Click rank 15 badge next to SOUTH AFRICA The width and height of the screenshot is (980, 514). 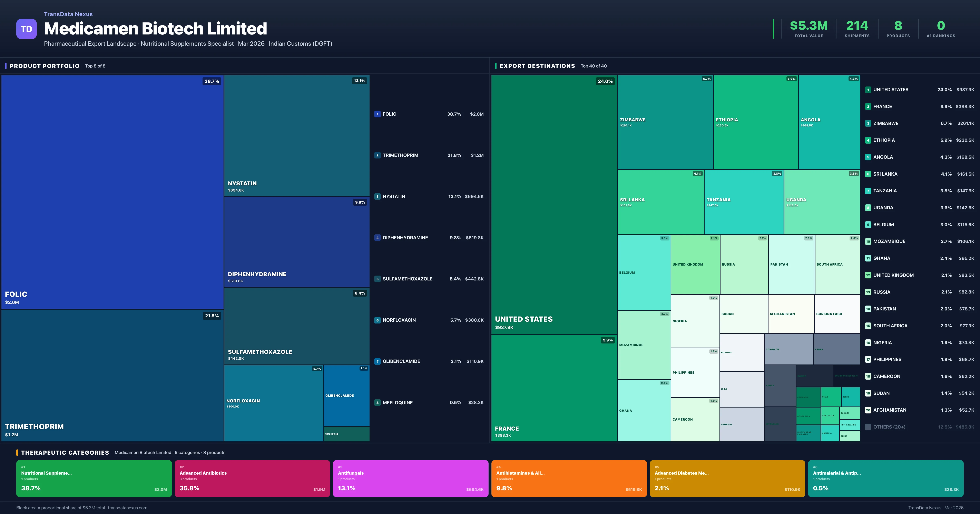(x=868, y=326)
